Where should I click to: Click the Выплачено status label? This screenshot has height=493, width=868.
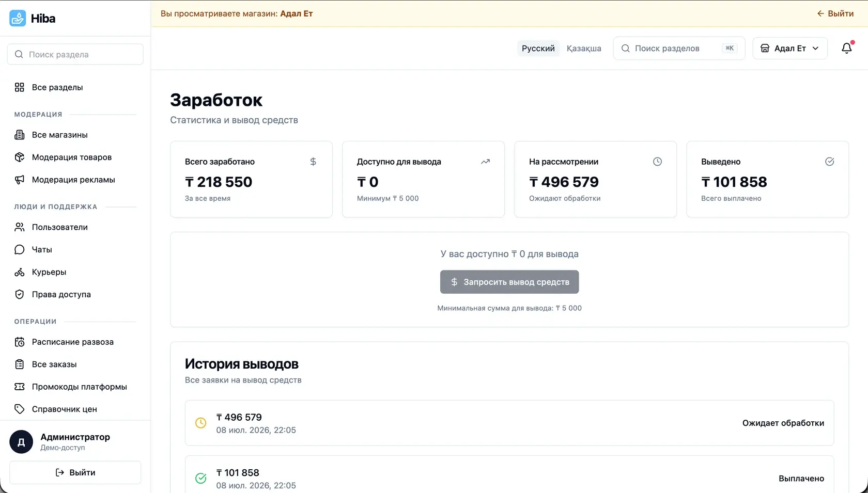coord(801,479)
